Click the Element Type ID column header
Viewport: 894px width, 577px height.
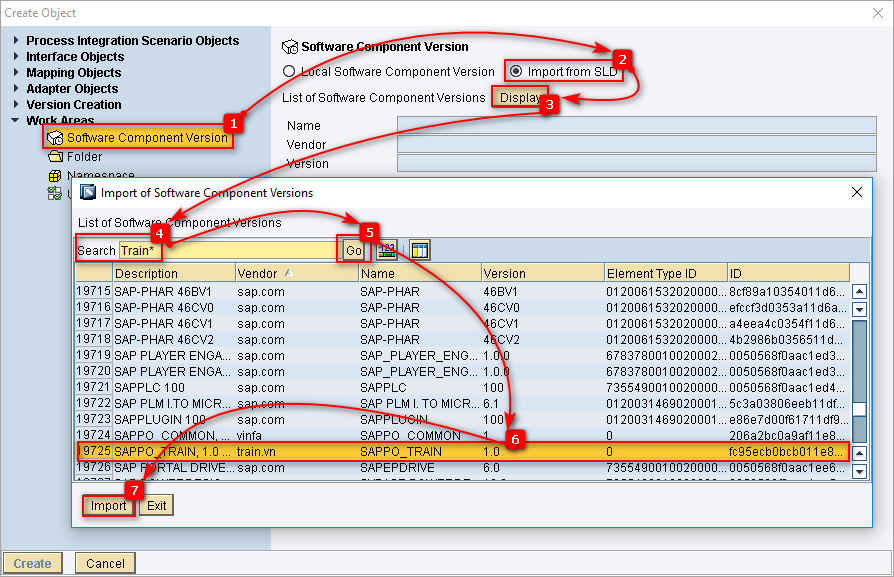tap(665, 273)
